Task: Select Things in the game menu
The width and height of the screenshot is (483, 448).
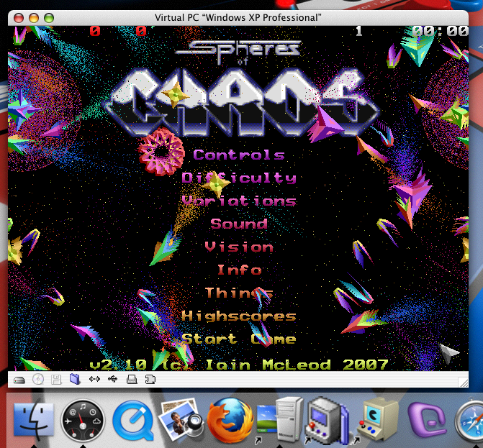Action: pyautogui.click(x=239, y=293)
